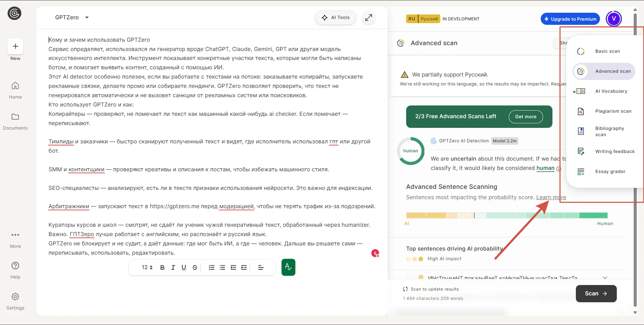The image size is (644, 325).
Task: Click heading Кому и зачем использовать GPTZero
Action: pyautogui.click(x=99, y=40)
